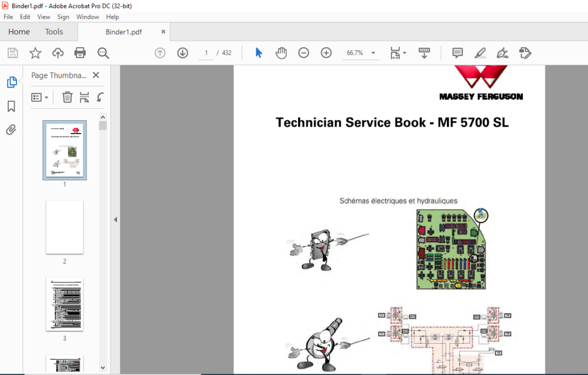Image resolution: width=588 pixels, height=375 pixels.
Task: Open the Sign document pen tool
Action: click(503, 53)
